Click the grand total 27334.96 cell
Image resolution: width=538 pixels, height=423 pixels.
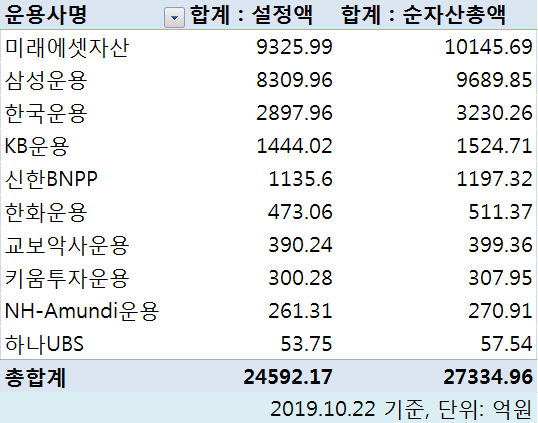[x=488, y=377]
